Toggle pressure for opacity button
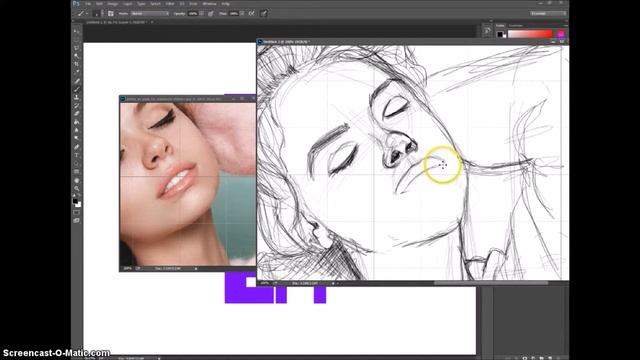 pos(211,13)
